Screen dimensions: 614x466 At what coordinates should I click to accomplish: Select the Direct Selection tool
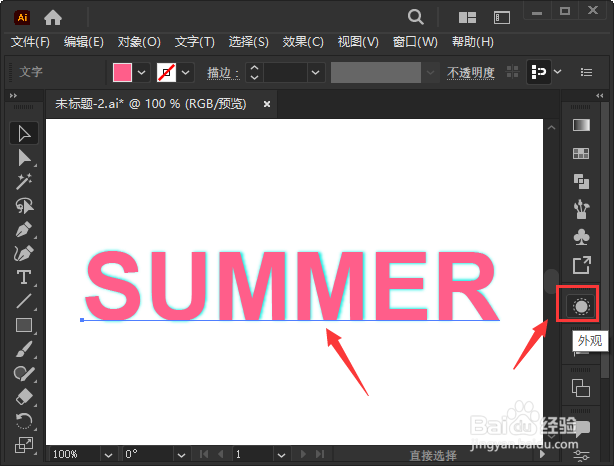(x=24, y=158)
